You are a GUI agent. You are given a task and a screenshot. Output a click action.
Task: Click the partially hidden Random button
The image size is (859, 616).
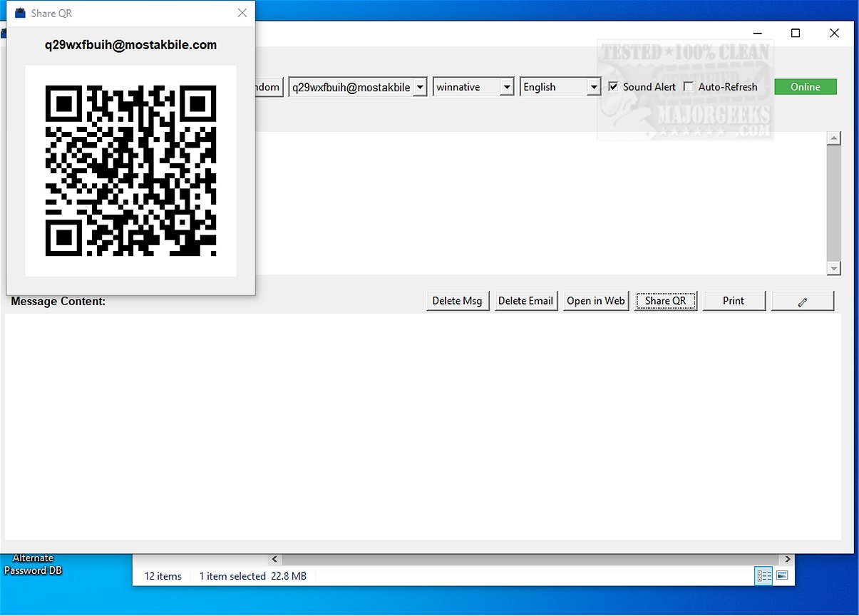(x=269, y=87)
